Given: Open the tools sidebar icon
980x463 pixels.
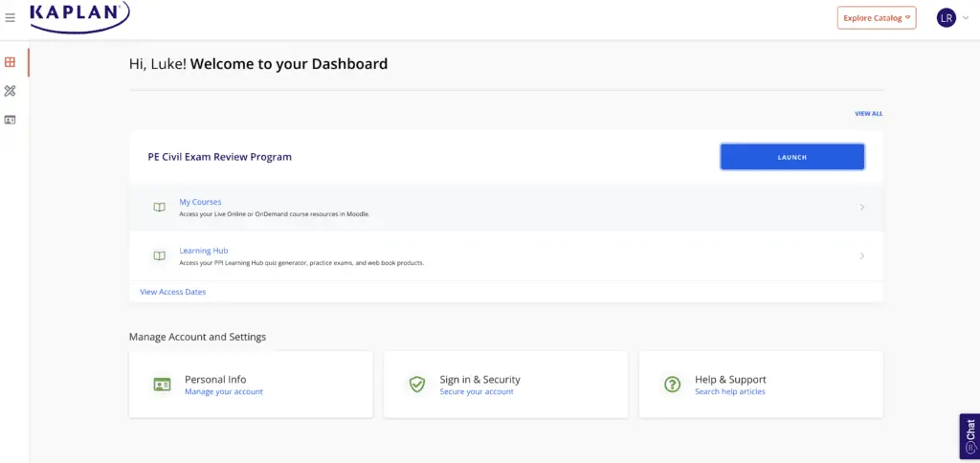Looking at the screenshot, I should 10,91.
